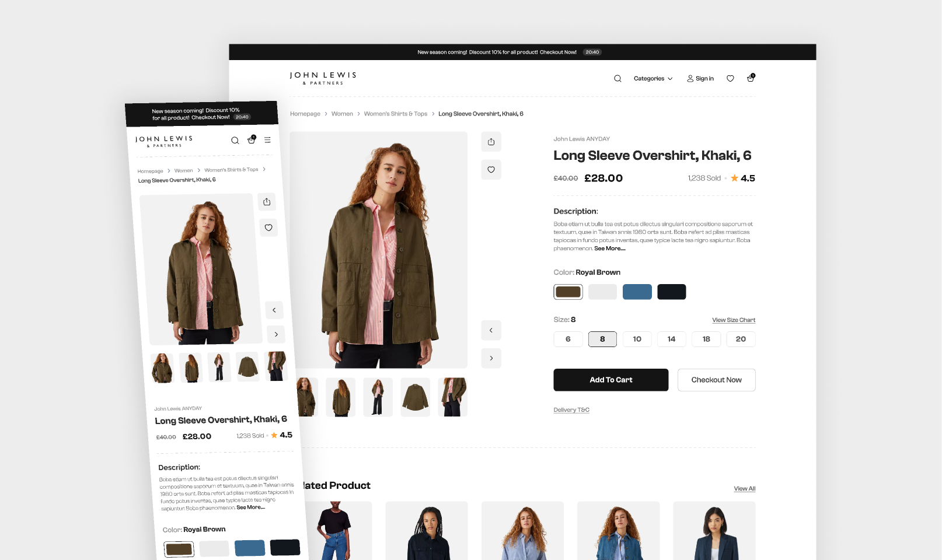Open the Categories dropdown menu
Image resolution: width=942 pixels, height=560 pixels.
[x=652, y=78]
